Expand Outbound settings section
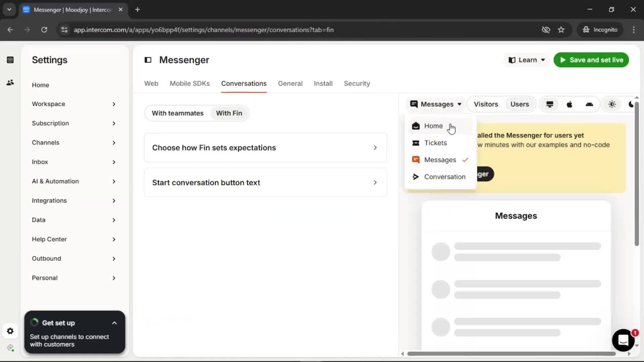This screenshot has height=362, width=644. pyautogui.click(x=74, y=259)
